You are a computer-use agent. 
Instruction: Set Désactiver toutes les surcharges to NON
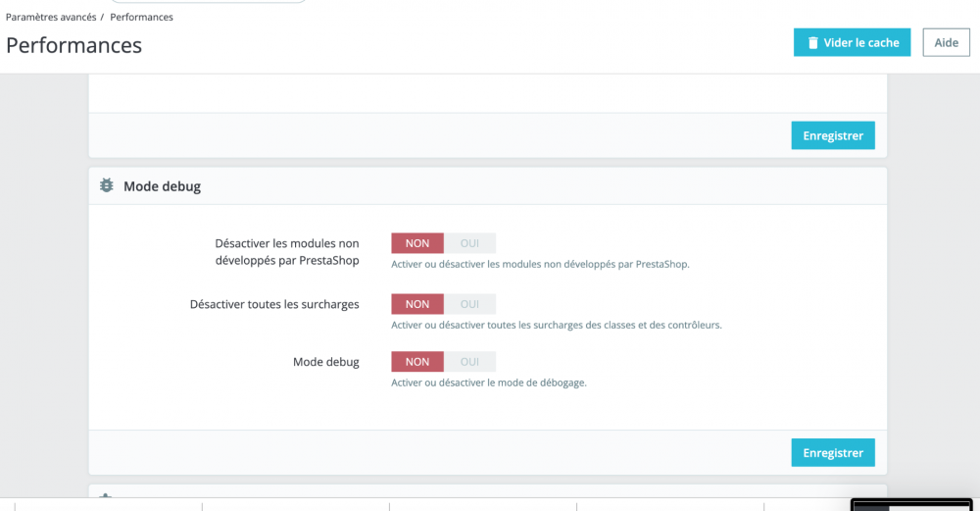[417, 304]
